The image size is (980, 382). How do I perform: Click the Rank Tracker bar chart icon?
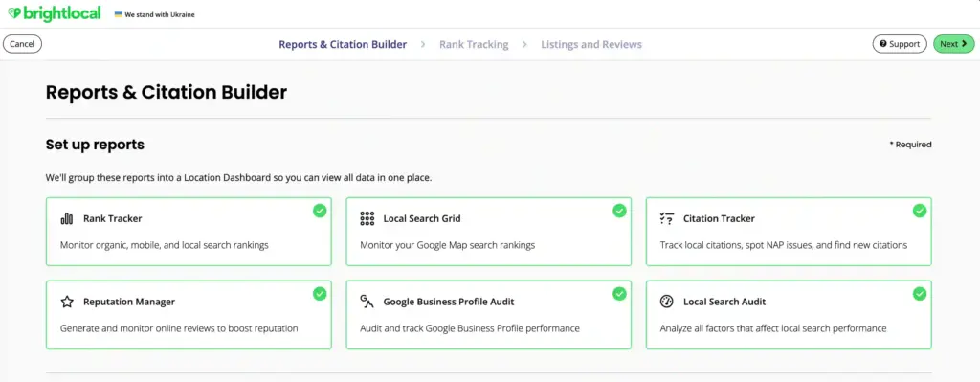tap(67, 219)
